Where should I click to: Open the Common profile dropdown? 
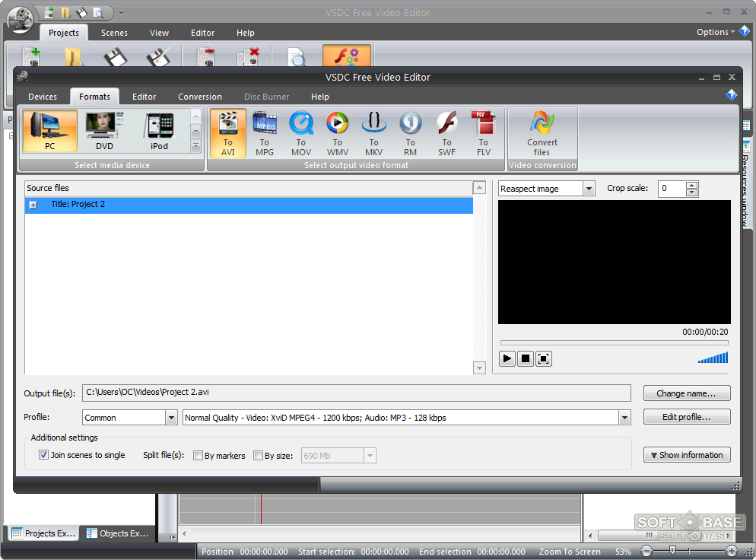(171, 417)
